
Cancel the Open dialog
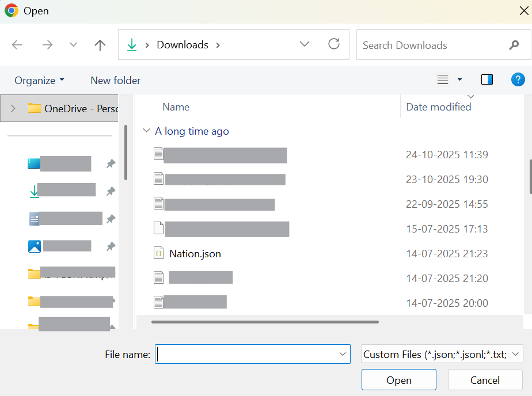pos(485,380)
